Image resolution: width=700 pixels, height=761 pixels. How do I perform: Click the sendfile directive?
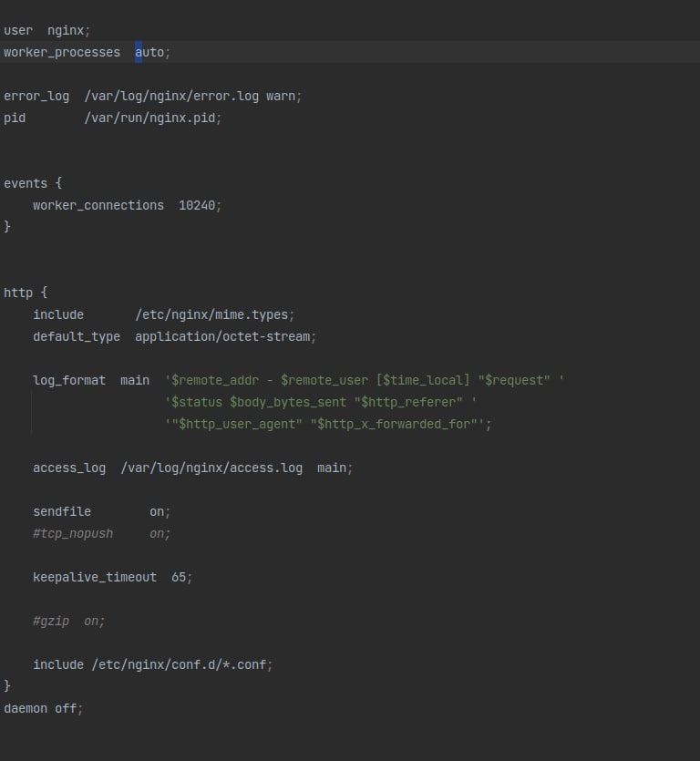click(62, 511)
